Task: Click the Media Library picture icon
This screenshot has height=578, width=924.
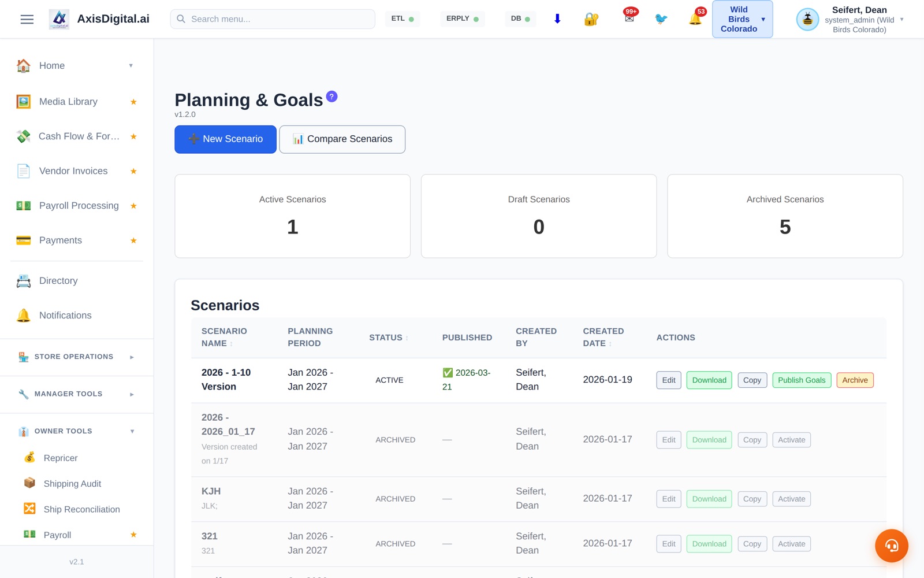Action: tap(24, 102)
